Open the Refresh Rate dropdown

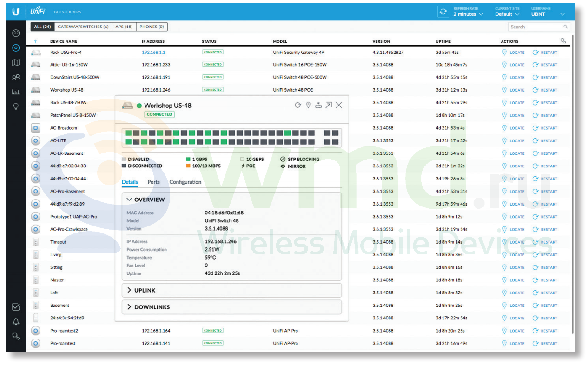469,12
